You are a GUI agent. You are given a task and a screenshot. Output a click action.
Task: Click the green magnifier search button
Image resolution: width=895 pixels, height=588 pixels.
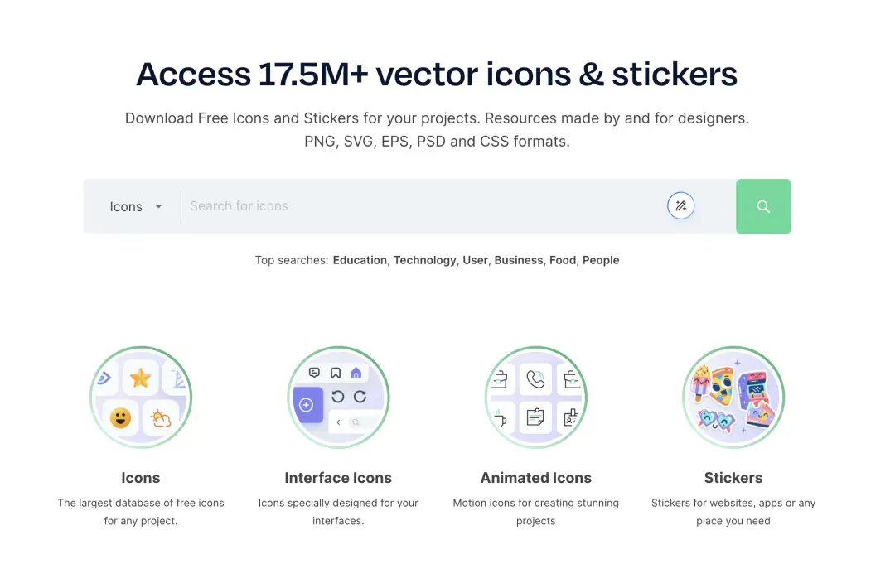click(762, 206)
